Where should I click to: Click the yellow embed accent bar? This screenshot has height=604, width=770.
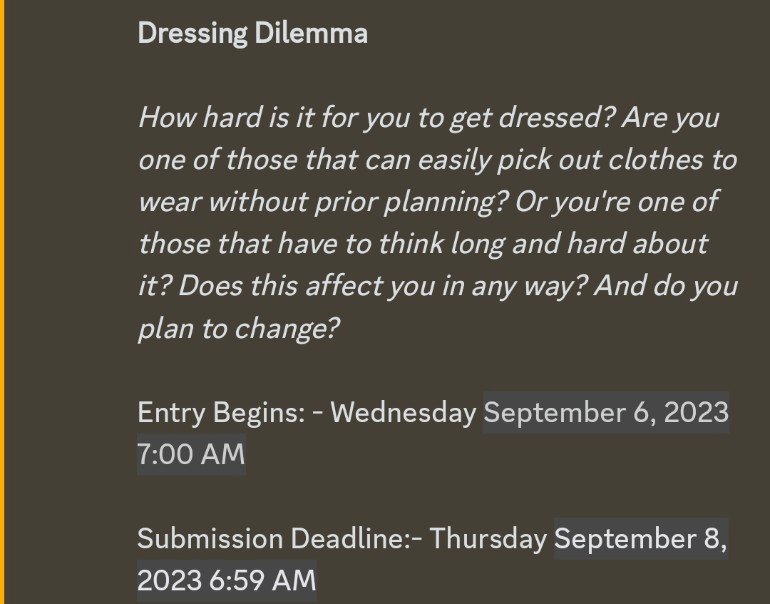pos(2,302)
